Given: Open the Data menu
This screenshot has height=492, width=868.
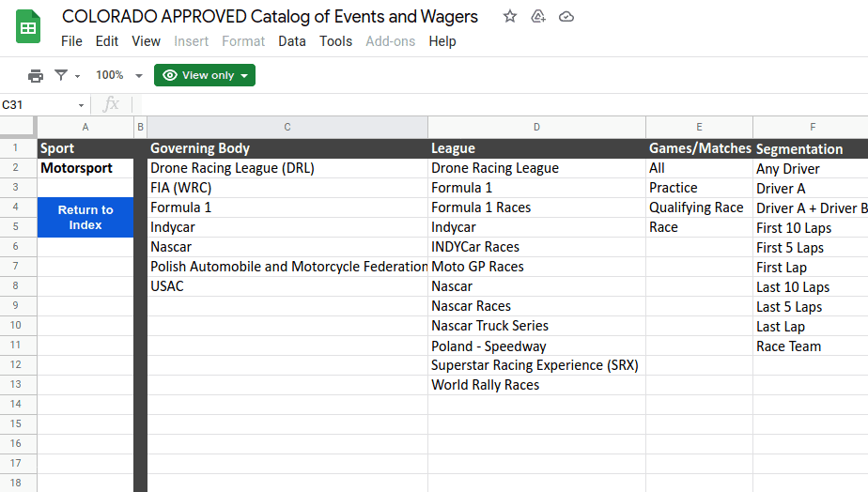Looking at the screenshot, I should [x=292, y=41].
